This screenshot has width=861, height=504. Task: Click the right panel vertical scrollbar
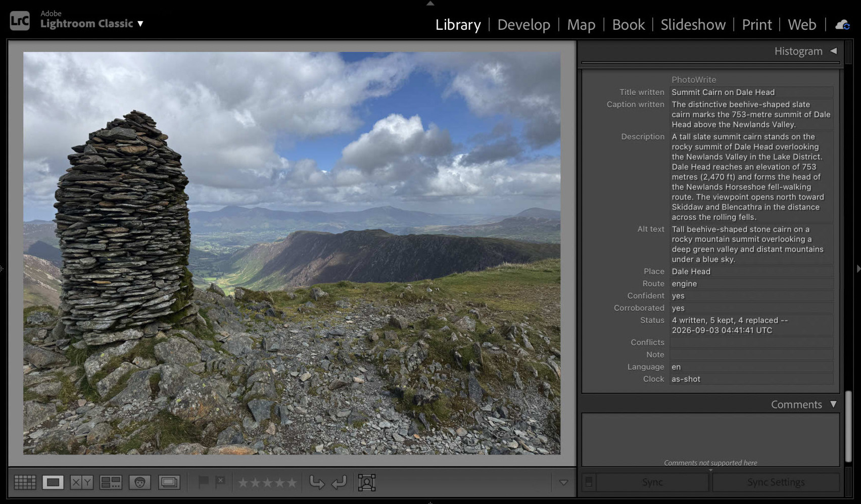[849, 427]
